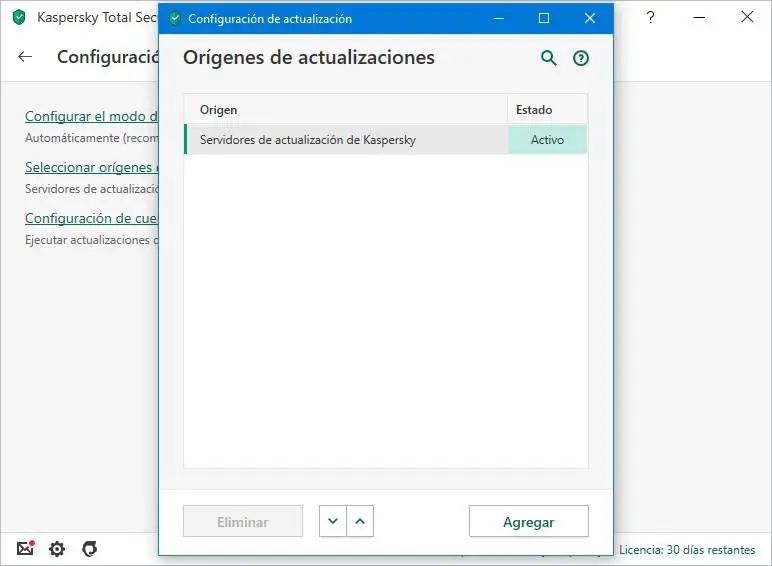Close the Kaspersky Total Security main window
Screen dimensions: 772x566
[747, 17]
